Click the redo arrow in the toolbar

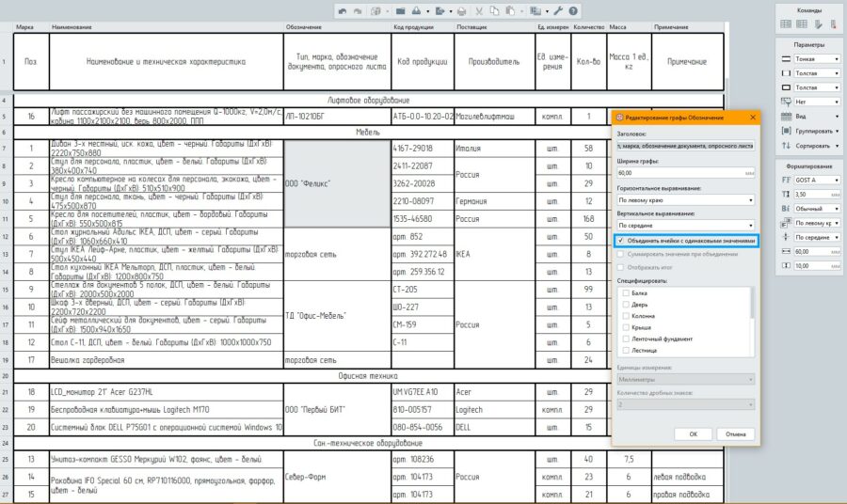(358, 10)
